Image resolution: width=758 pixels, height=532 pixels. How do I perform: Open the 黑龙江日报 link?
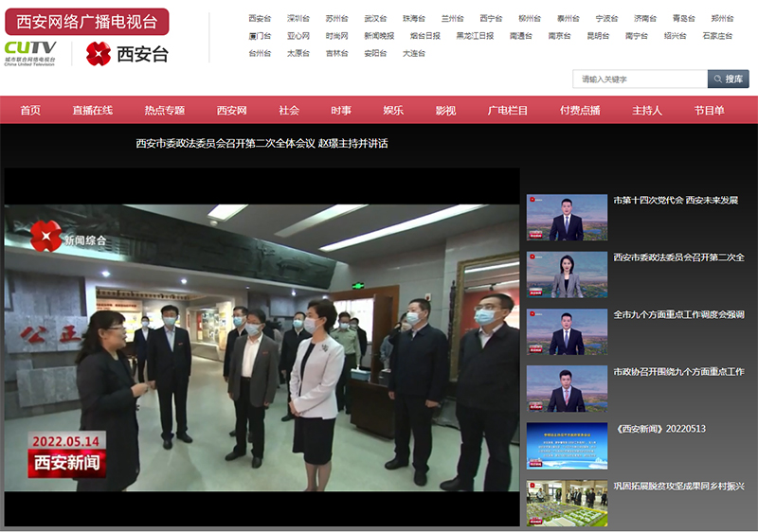pos(475,36)
